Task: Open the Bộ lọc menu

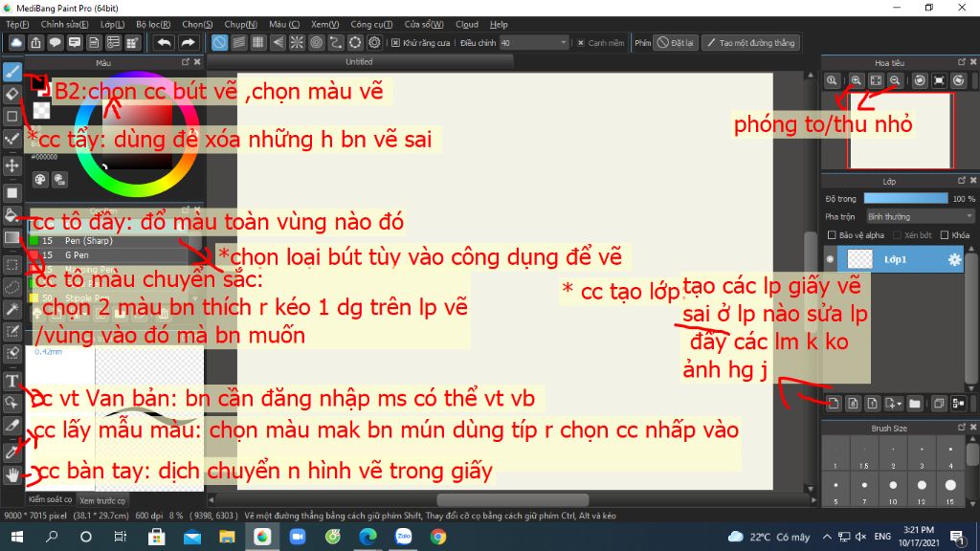Action: click(x=153, y=24)
